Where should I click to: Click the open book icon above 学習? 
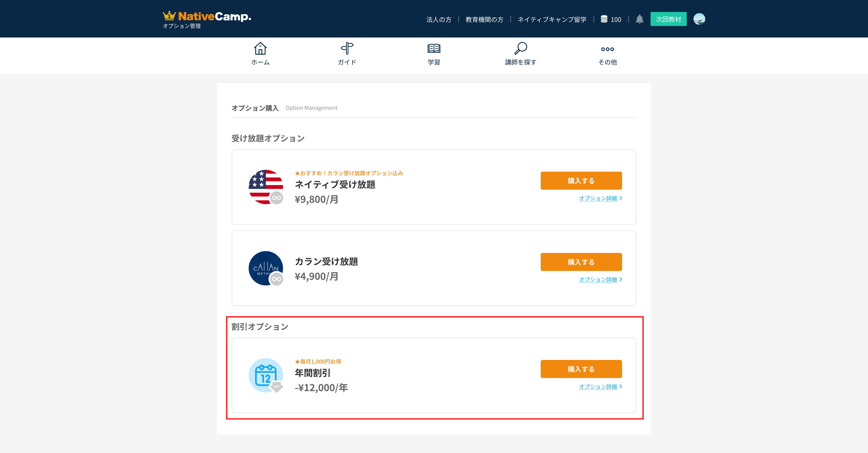pos(434,49)
